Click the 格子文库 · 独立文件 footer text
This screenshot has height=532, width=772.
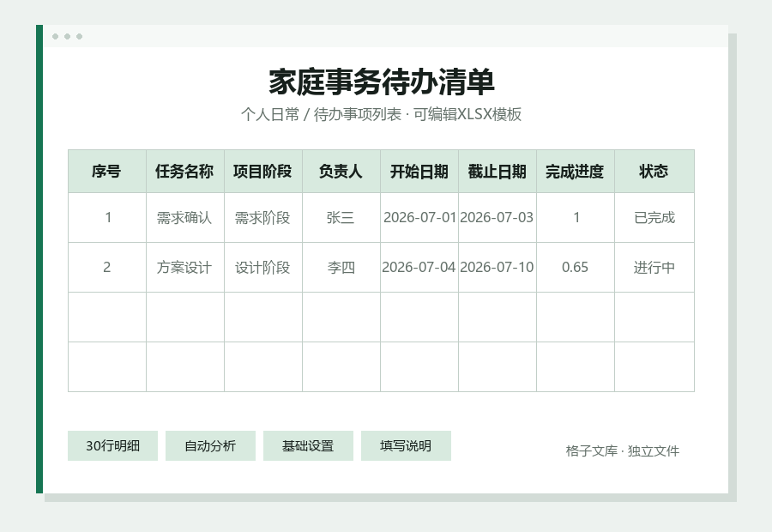click(623, 450)
